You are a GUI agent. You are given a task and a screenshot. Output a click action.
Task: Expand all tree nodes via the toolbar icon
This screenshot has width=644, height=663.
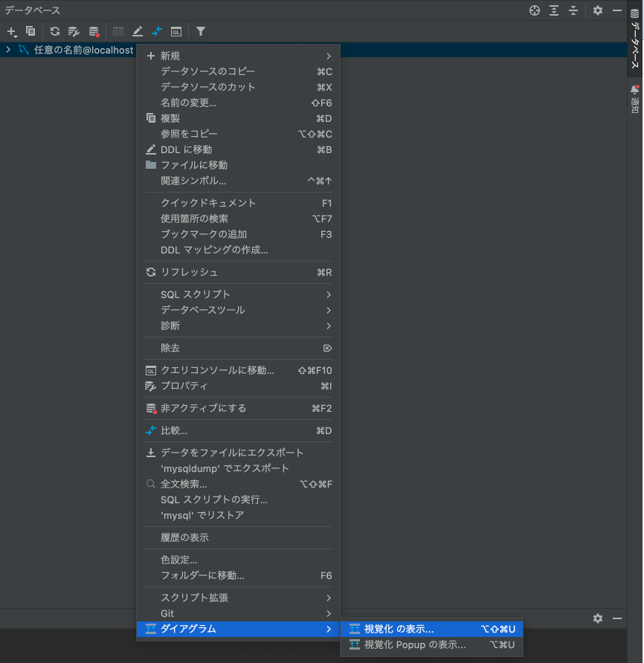click(x=553, y=10)
